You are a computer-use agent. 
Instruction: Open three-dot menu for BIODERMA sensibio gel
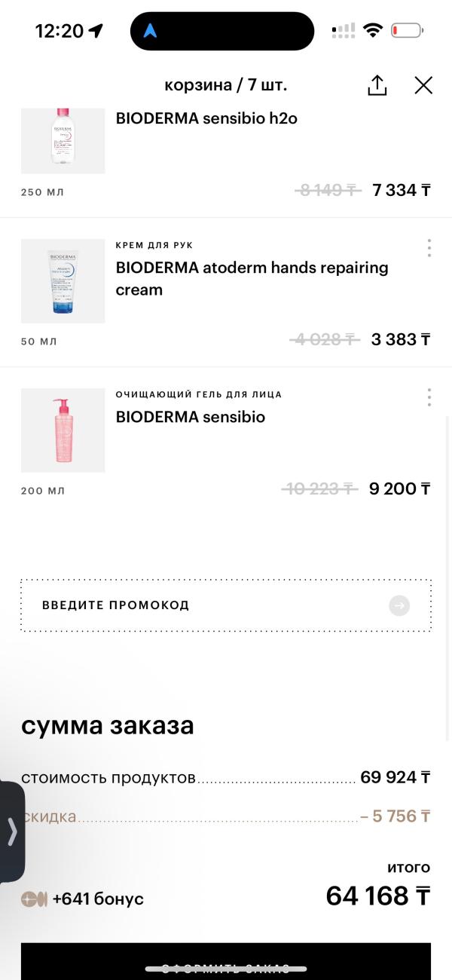pos(429,397)
